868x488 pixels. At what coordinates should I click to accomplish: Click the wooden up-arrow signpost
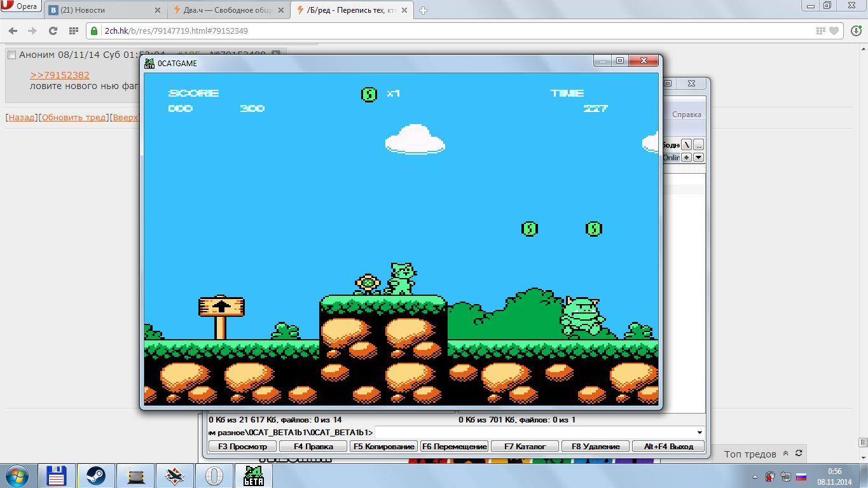click(221, 317)
